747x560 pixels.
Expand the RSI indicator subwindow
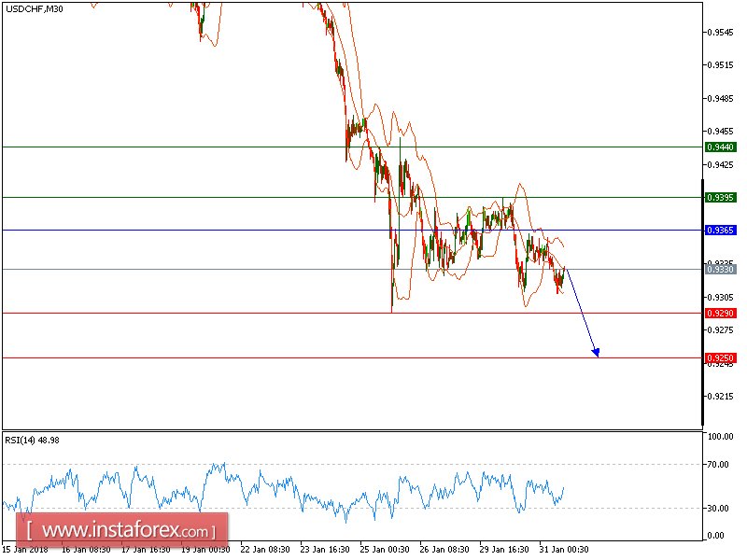coord(373,485)
